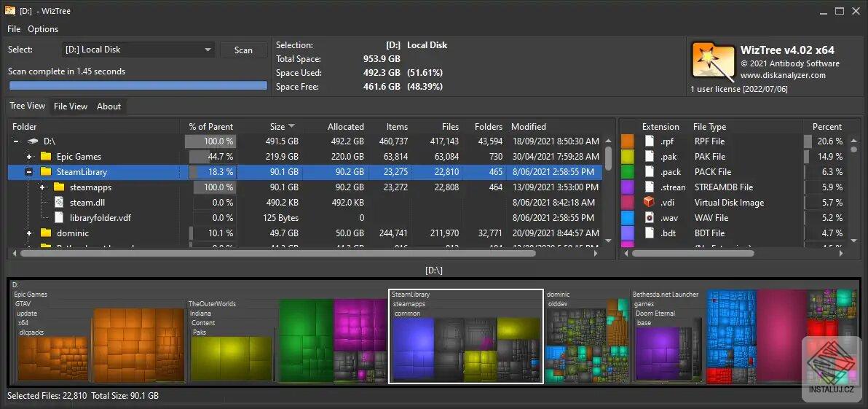Click the "219.9 GB" size cell

284,157
